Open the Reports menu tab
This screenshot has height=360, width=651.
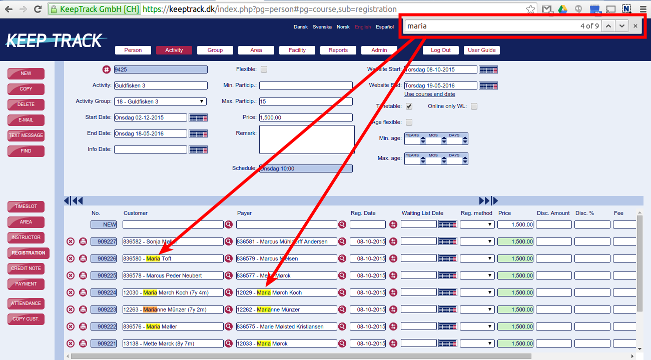point(338,50)
